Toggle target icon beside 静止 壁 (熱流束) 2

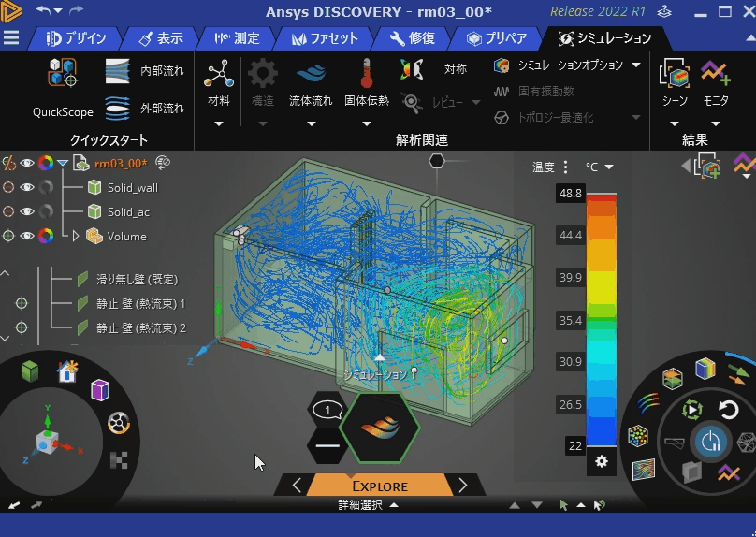pyautogui.click(x=22, y=327)
